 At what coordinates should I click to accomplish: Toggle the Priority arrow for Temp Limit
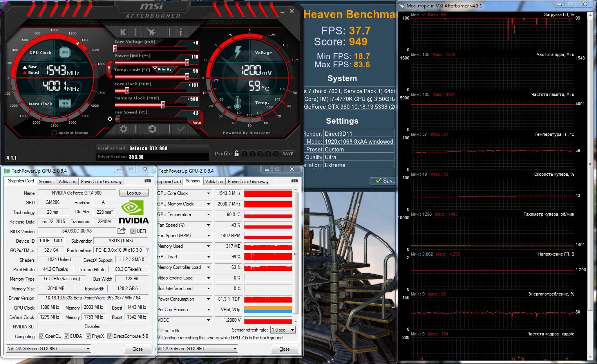point(165,69)
